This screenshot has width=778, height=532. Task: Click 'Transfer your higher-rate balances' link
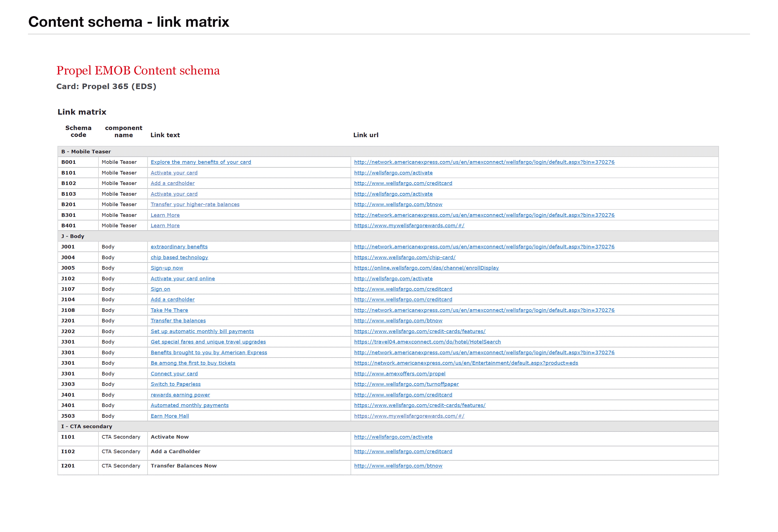(x=195, y=204)
